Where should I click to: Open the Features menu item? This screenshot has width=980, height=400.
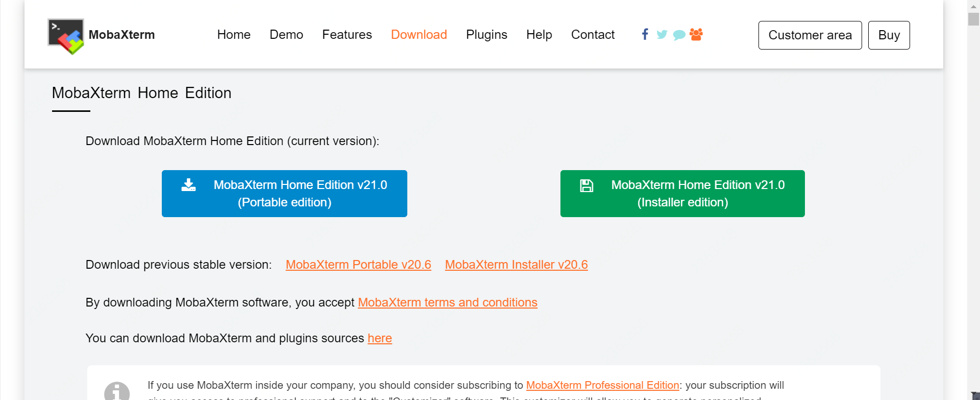coord(347,35)
